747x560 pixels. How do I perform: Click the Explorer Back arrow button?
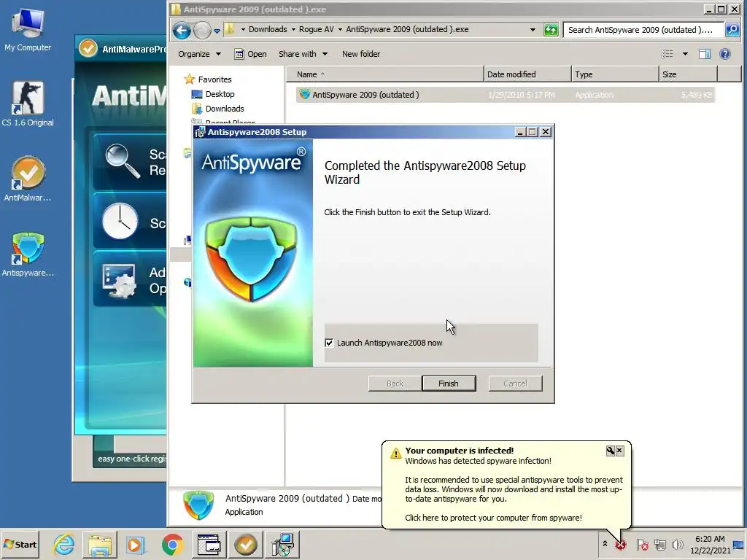[x=182, y=31]
